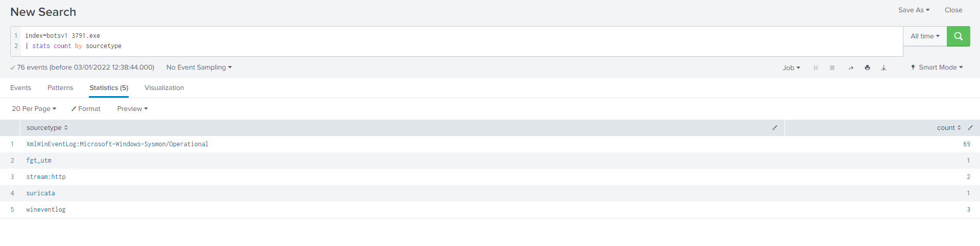Open the No Event Sampling dropdown
The height and width of the screenshot is (246, 980).
click(x=199, y=68)
